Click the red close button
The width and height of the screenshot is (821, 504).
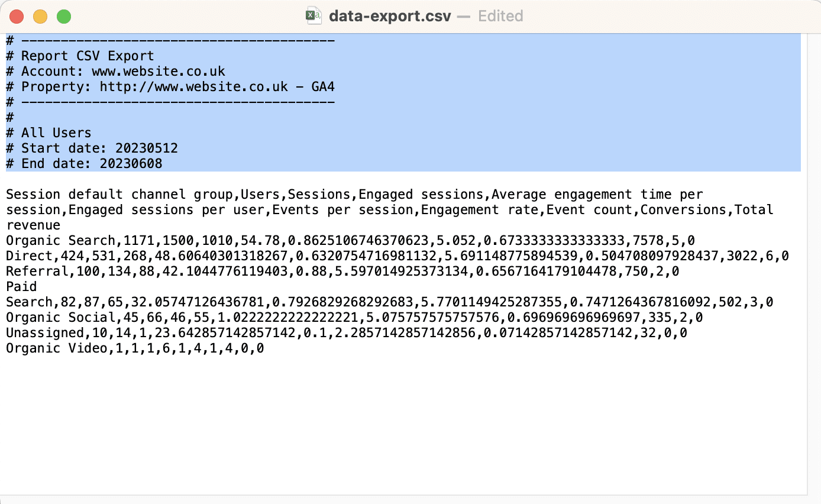point(17,17)
